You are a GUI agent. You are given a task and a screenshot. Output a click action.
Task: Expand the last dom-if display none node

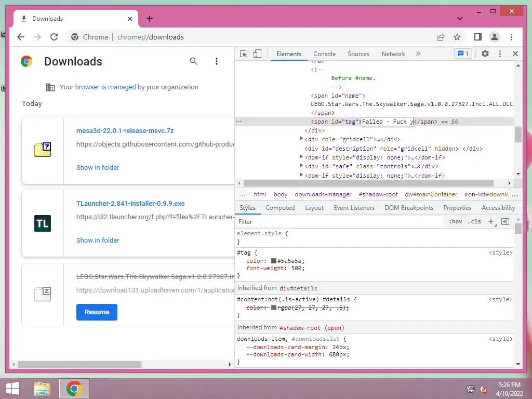301,175
